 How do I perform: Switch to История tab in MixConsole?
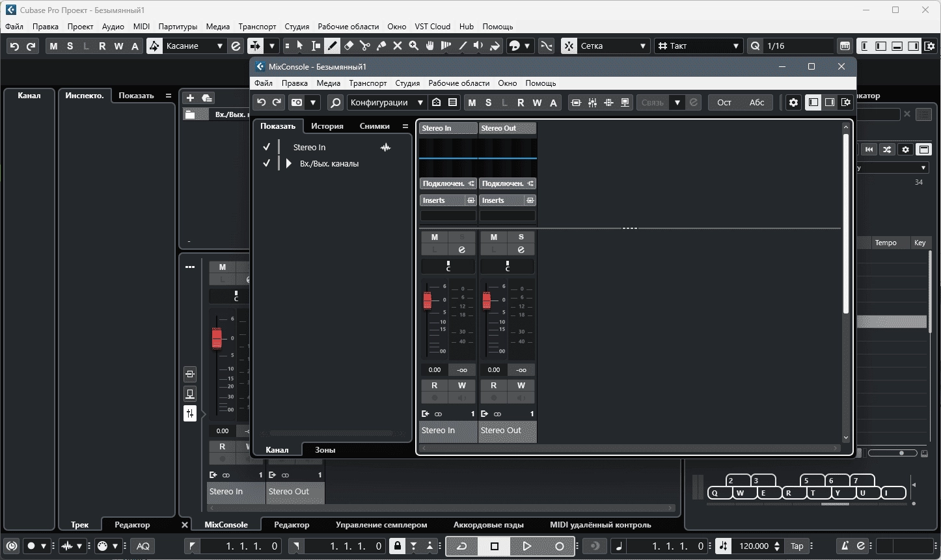click(x=327, y=126)
